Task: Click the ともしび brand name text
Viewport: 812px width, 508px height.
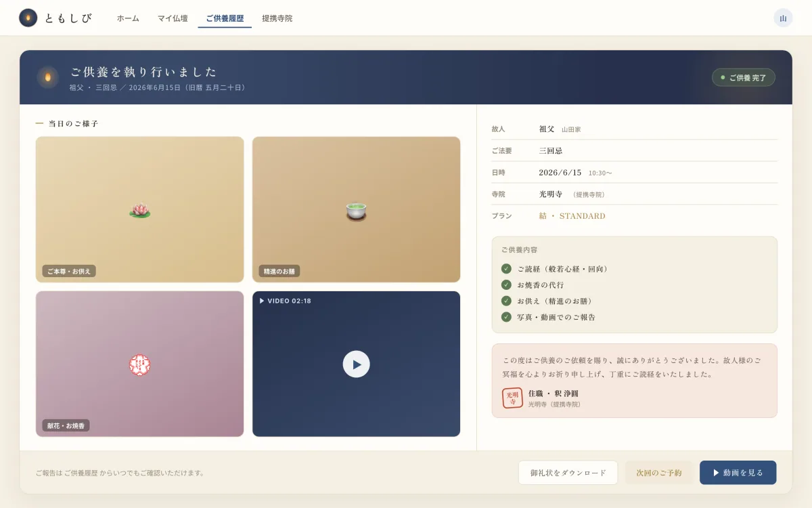Action: tap(68, 18)
